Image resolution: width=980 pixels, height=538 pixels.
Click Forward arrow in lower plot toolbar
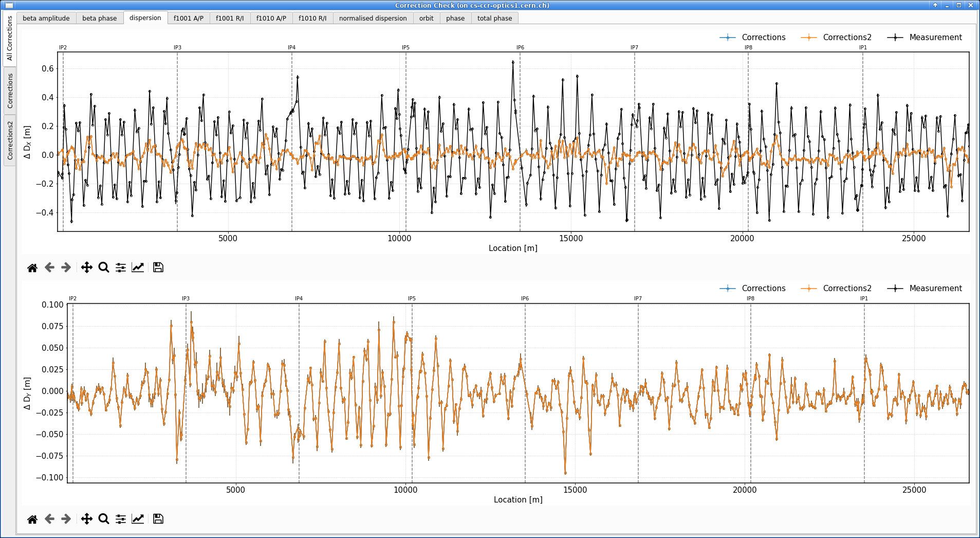point(66,519)
